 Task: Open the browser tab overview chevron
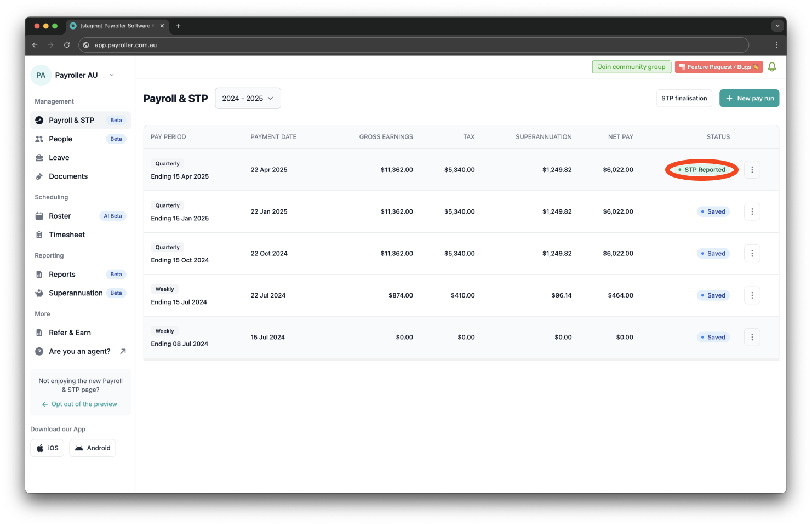777,25
